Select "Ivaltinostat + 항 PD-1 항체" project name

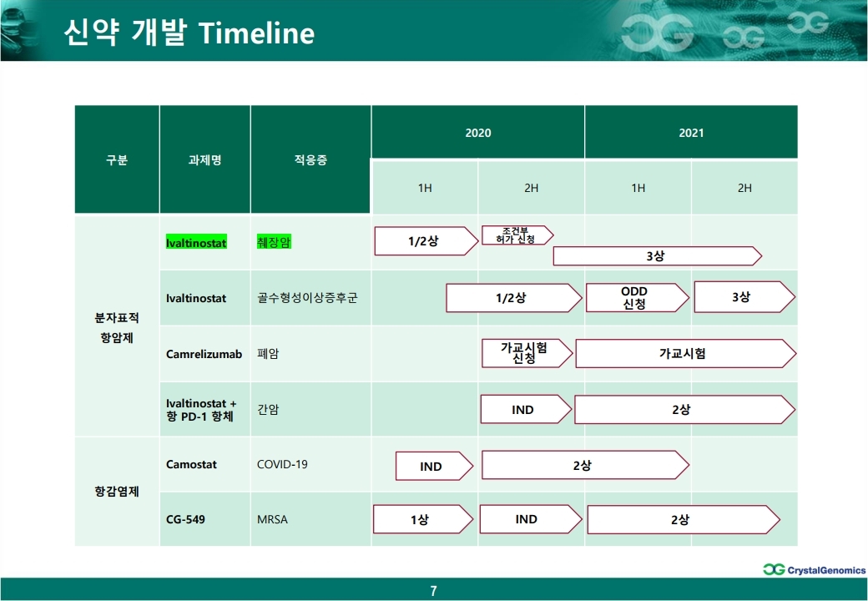pyautogui.click(x=201, y=410)
